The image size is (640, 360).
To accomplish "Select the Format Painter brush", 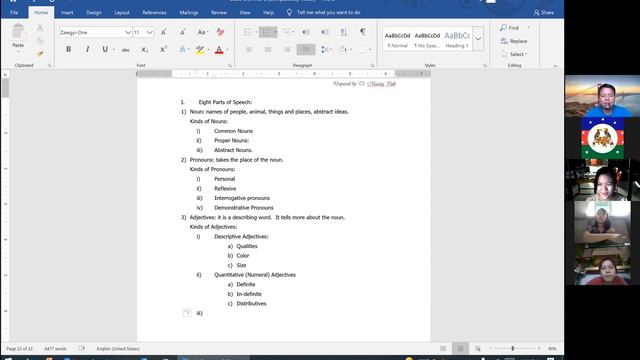I will (x=40, y=53).
